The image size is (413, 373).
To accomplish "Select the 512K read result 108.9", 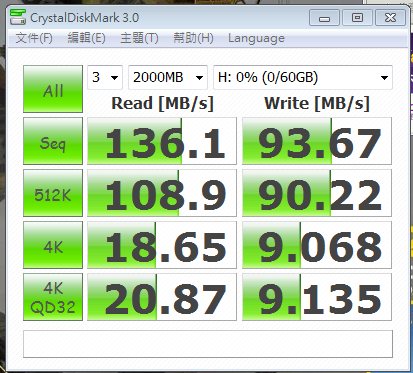I will 162,193.
